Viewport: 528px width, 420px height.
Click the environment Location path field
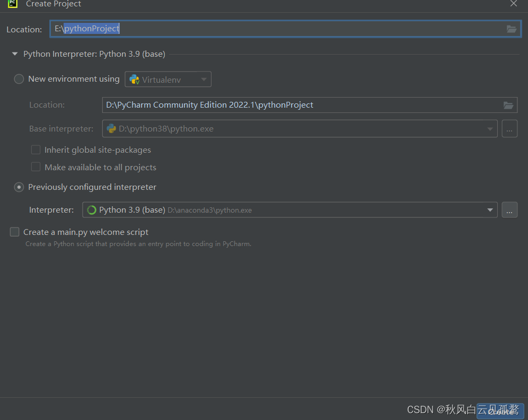pos(310,105)
